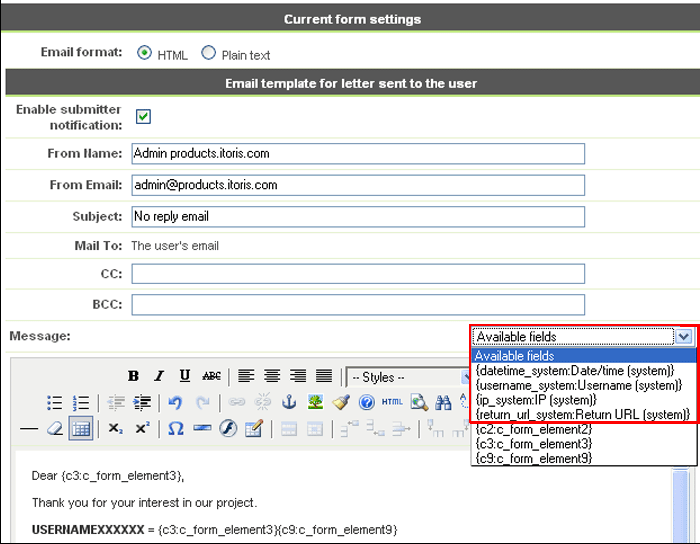Open the HTML source editor
700x544 pixels.
tap(392, 403)
